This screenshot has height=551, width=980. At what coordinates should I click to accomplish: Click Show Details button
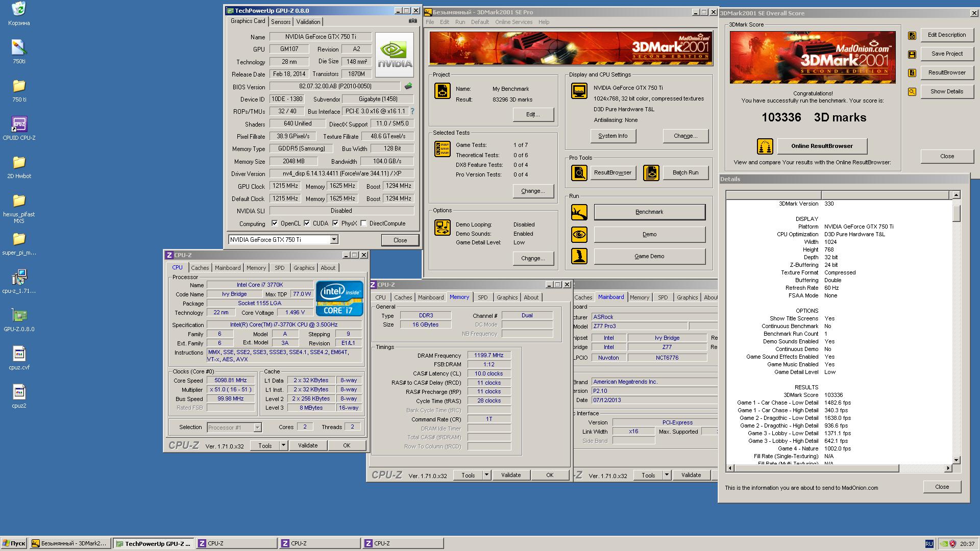point(947,91)
